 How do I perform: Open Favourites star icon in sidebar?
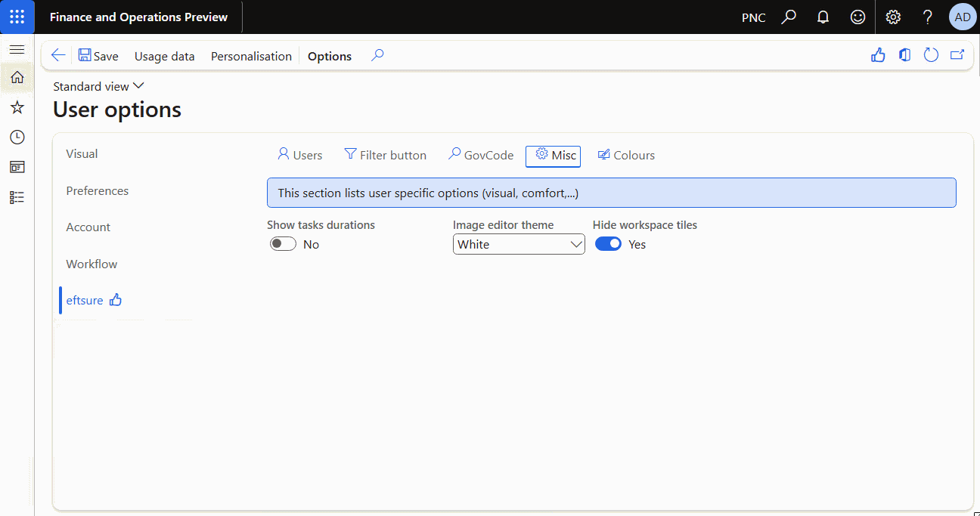pos(17,107)
